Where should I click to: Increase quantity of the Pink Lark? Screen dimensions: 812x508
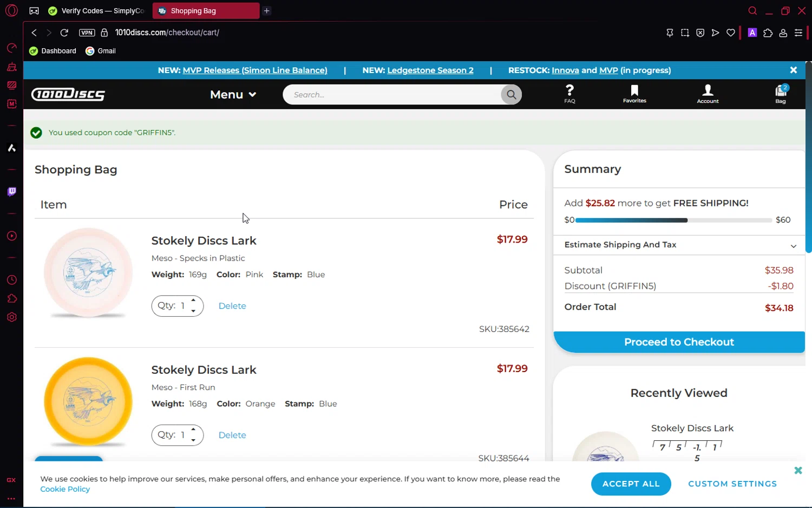tap(193, 300)
